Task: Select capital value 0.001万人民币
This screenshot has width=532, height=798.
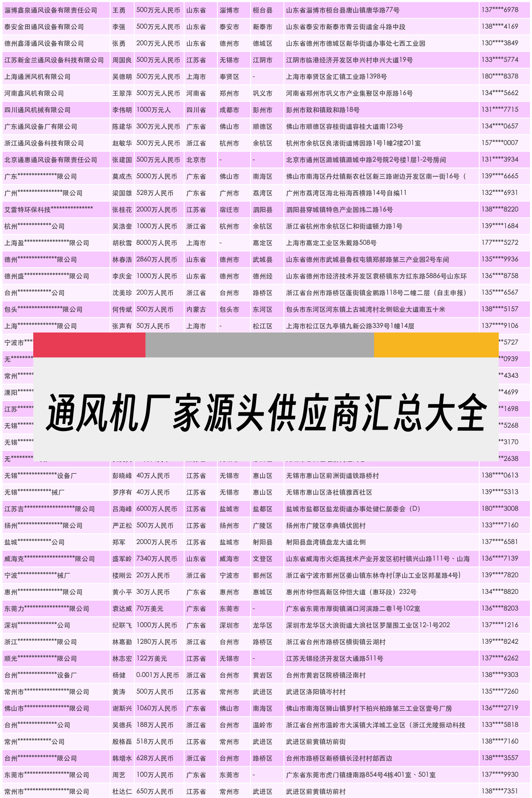Action: coord(158,675)
